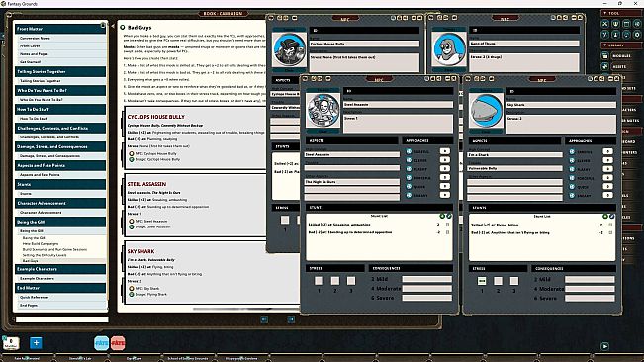The height and width of the screenshot is (362, 644).
Task: Click the blue plus button near dice
Action: [x=36, y=342]
